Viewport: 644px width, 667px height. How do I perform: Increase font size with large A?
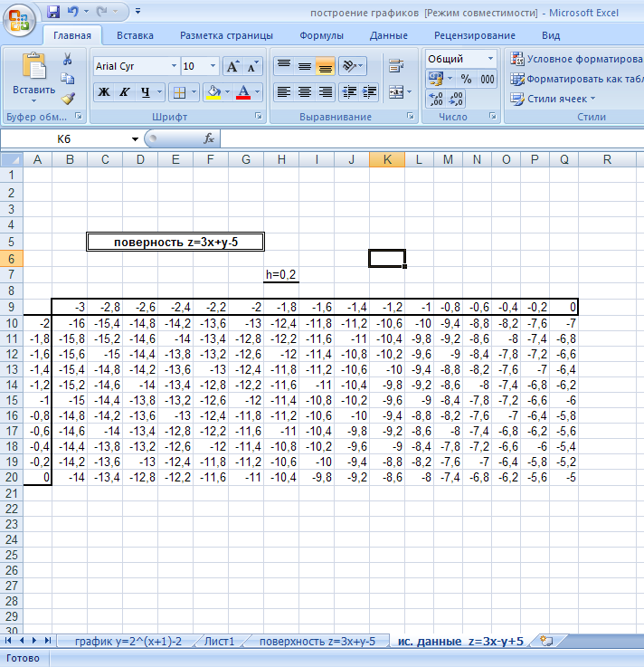coord(232,66)
